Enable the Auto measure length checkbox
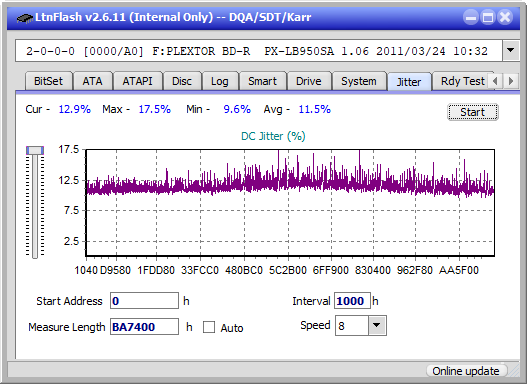 pyautogui.click(x=209, y=327)
